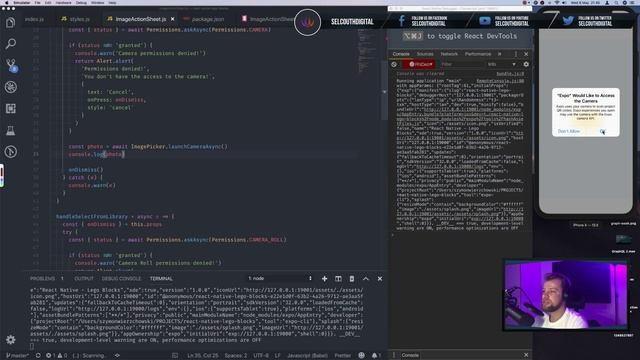This screenshot has height=360, width=640.
Task: Split the terminal panel
Action: pyautogui.click(x=338, y=279)
